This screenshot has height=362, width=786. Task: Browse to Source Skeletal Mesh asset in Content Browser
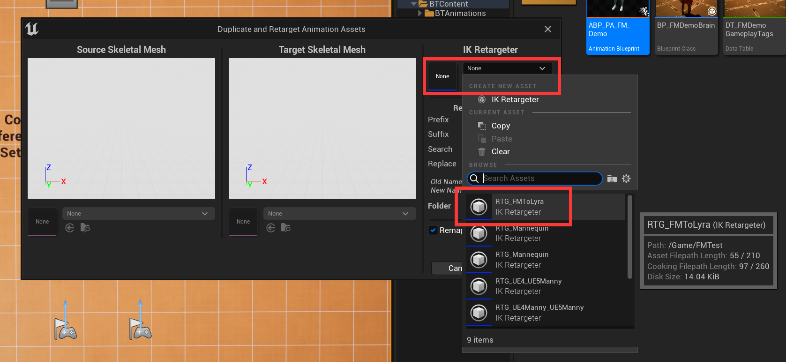point(85,228)
